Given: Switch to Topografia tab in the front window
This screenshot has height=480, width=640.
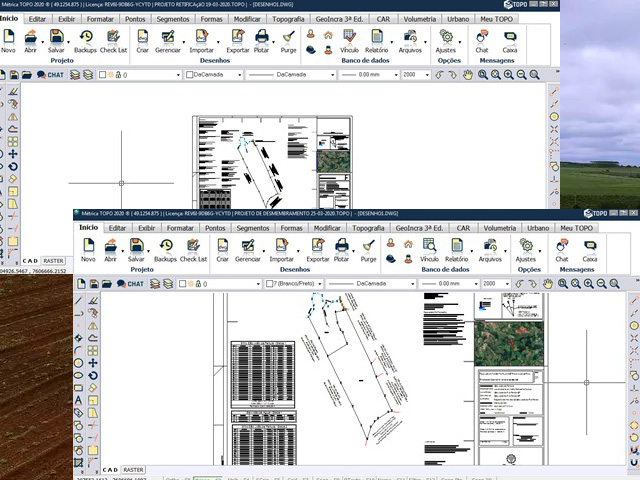Looking at the screenshot, I should 370,228.
